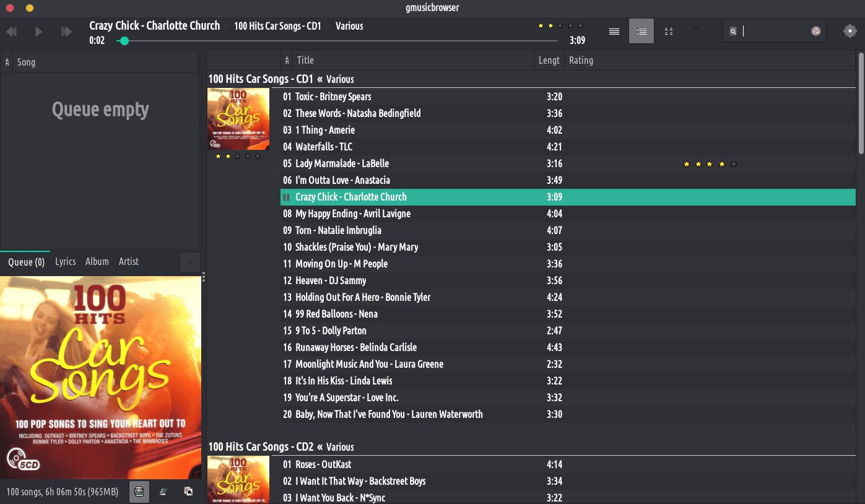This screenshot has height=504, width=865.
Task: Click the pause indicator on Crazy Chick row
Action: [286, 197]
